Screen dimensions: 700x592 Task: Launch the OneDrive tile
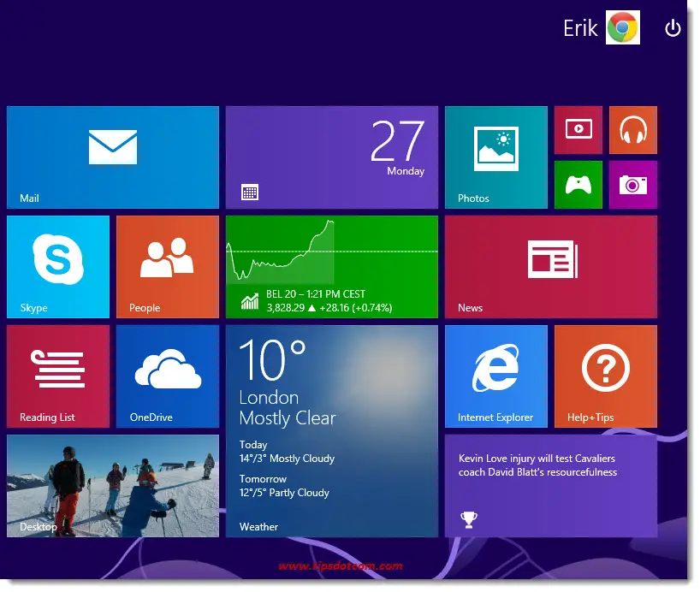pyautogui.click(x=168, y=376)
